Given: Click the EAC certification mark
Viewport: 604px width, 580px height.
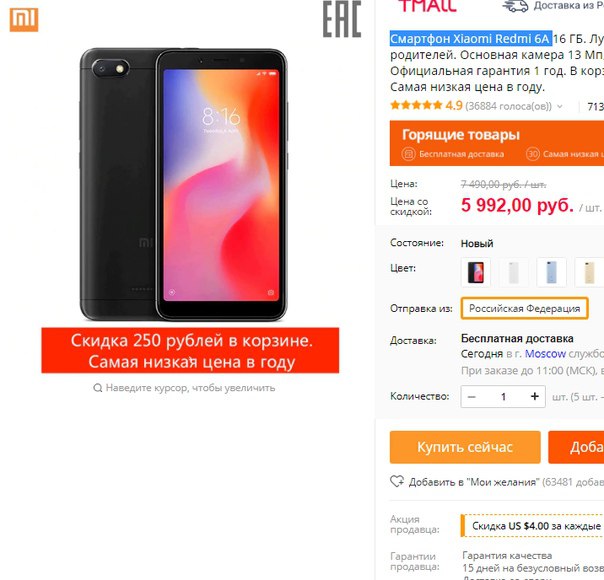Looking at the screenshot, I should (342, 19).
